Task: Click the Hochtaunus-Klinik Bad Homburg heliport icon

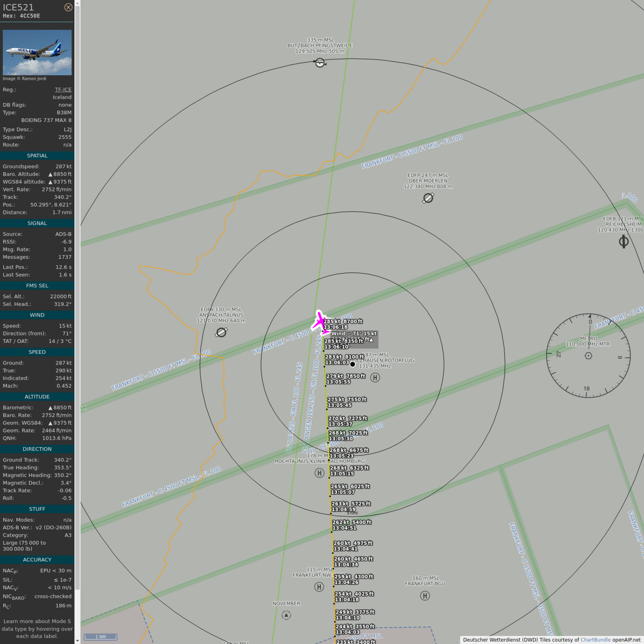Action: click(319, 473)
